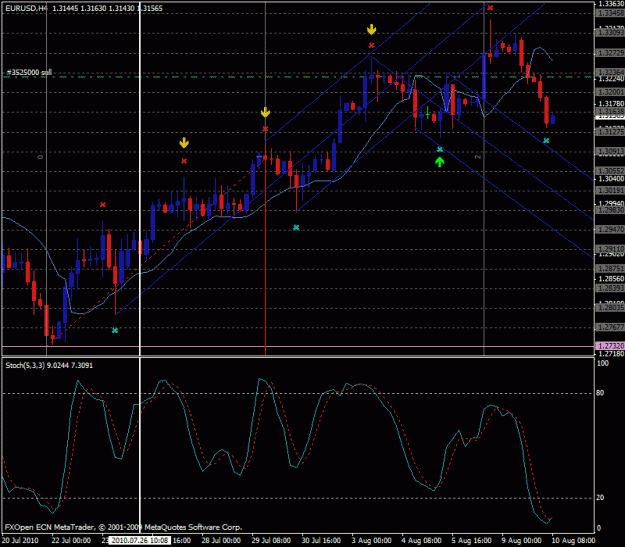
Task: Select the #3525000 sell order label
Action: 29,73
